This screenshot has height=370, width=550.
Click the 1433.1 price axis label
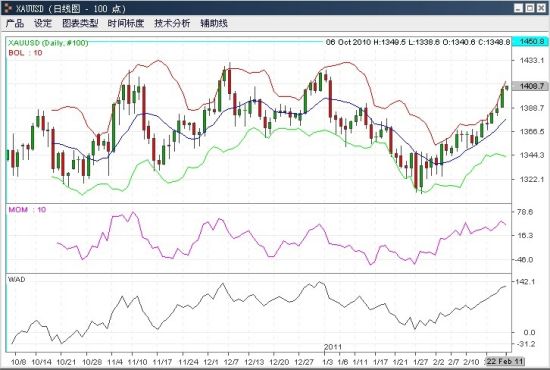532,60
